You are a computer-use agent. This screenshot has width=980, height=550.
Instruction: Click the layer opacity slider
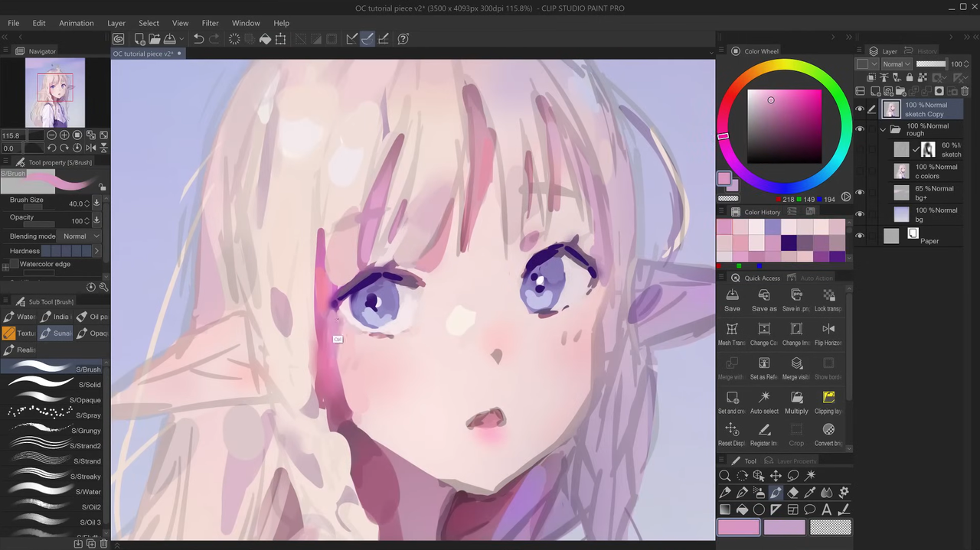click(931, 64)
